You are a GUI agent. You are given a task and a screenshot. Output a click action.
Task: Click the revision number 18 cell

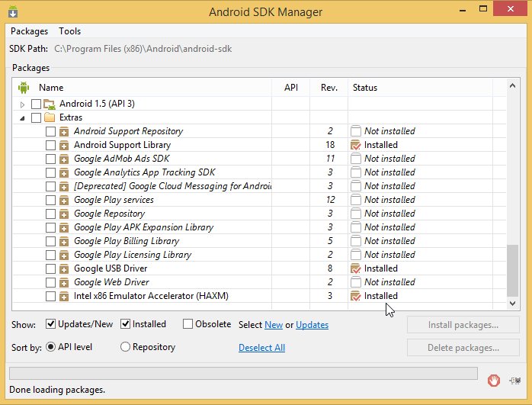[x=330, y=145]
